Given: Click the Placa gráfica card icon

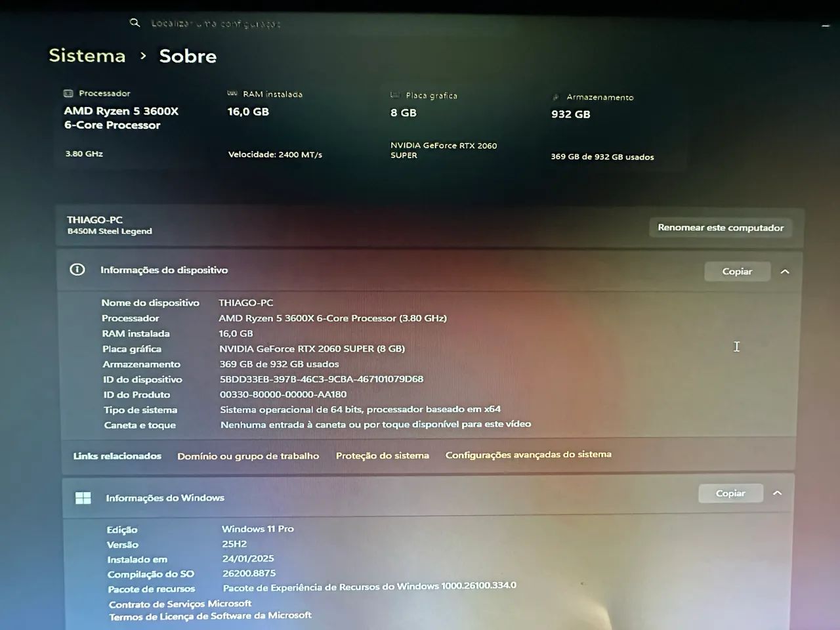Looking at the screenshot, I should click(x=395, y=95).
